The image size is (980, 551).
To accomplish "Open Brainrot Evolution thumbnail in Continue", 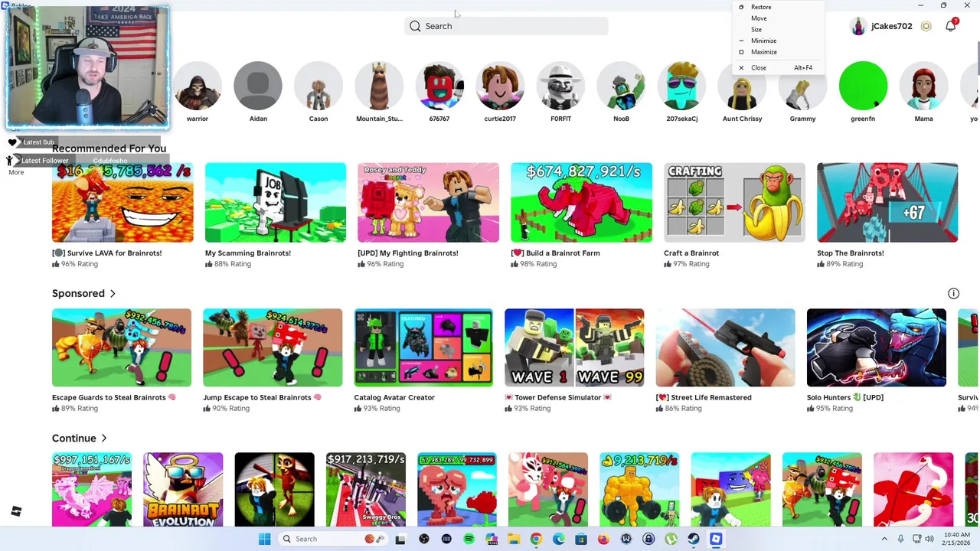I will point(183,490).
